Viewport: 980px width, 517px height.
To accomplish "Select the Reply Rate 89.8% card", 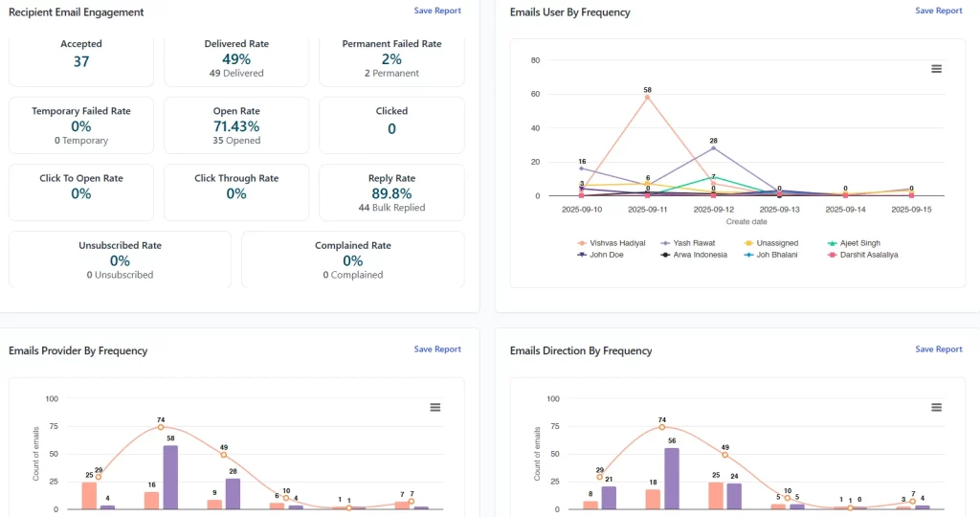I will click(x=391, y=192).
